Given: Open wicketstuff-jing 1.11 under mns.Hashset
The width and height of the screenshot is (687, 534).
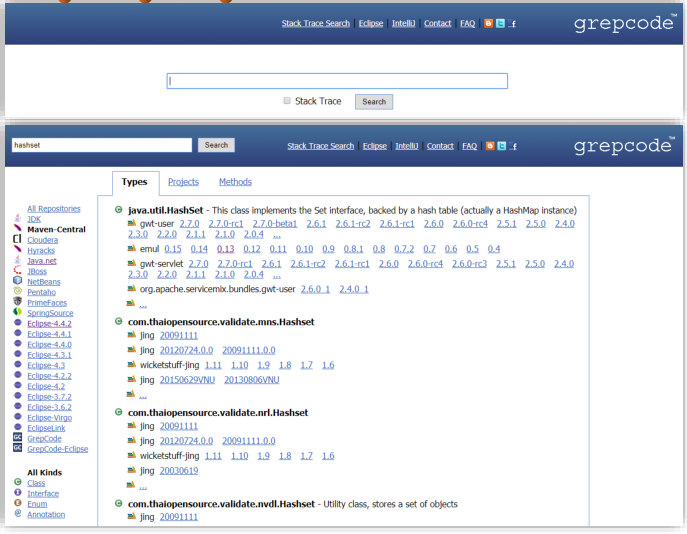Looking at the screenshot, I should pyautogui.click(x=213, y=365).
